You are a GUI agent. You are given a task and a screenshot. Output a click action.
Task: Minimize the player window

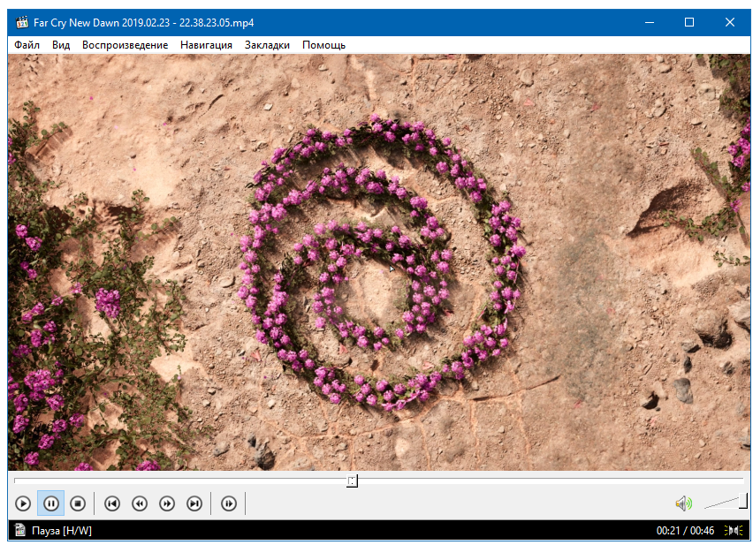tap(650, 23)
